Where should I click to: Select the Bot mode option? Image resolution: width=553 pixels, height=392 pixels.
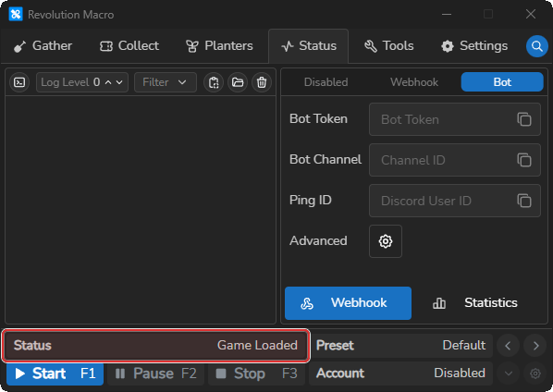pyautogui.click(x=502, y=82)
